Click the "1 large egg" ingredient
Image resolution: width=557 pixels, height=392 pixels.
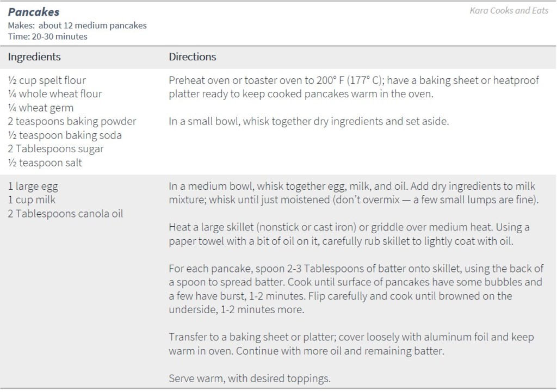point(33,186)
